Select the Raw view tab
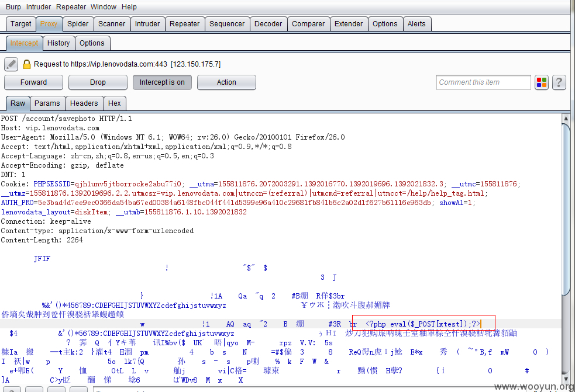The image size is (575, 392). point(18,103)
